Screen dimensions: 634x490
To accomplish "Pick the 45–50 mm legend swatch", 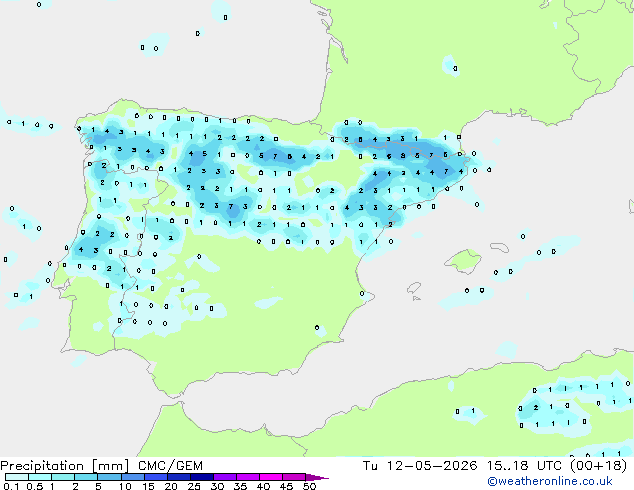I will [x=294, y=477].
